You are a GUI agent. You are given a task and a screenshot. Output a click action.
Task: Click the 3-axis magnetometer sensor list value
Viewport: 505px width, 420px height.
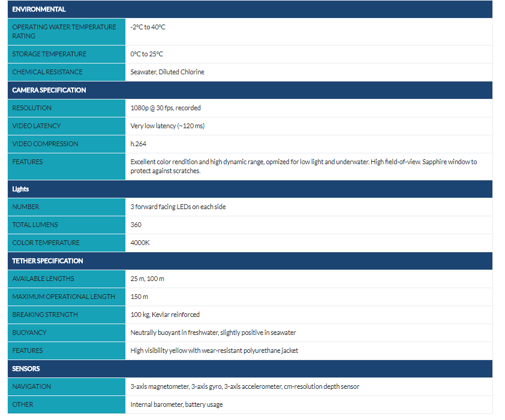[x=245, y=386]
